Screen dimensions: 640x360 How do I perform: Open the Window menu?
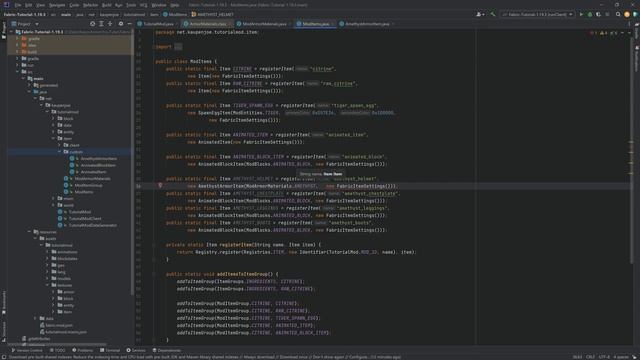pos(159,5)
